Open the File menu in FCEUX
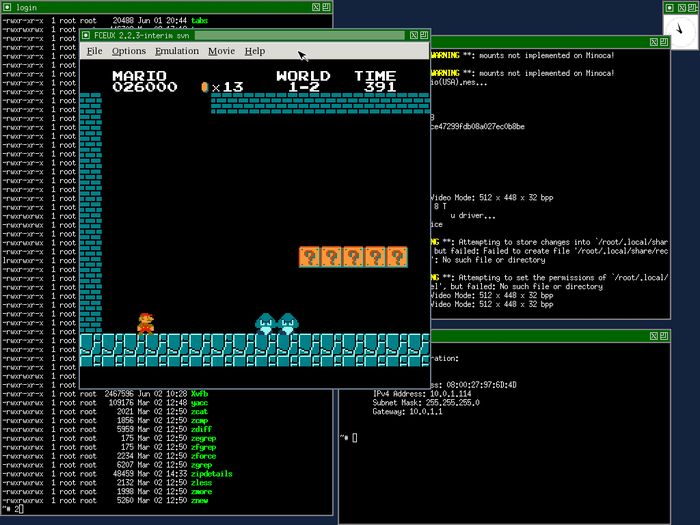Screen dimensions: 700x525 click(x=94, y=51)
